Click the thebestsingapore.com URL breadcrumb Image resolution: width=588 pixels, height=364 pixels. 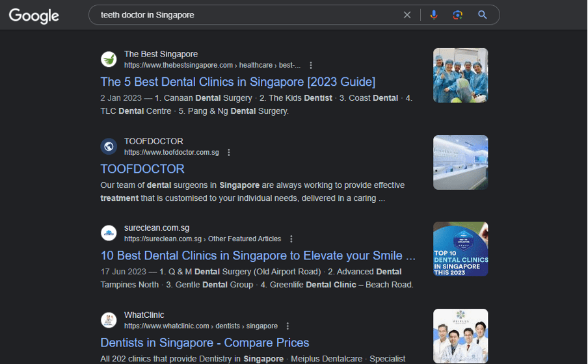[212, 65]
